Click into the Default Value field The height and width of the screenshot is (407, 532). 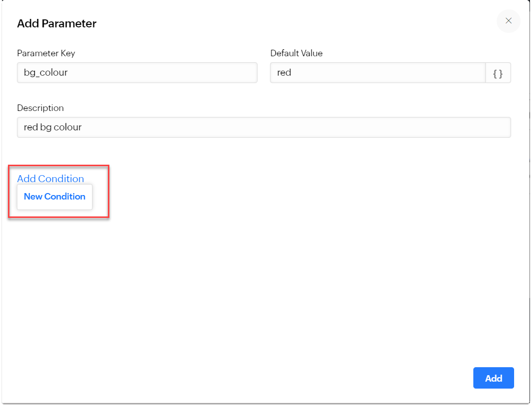coord(377,73)
